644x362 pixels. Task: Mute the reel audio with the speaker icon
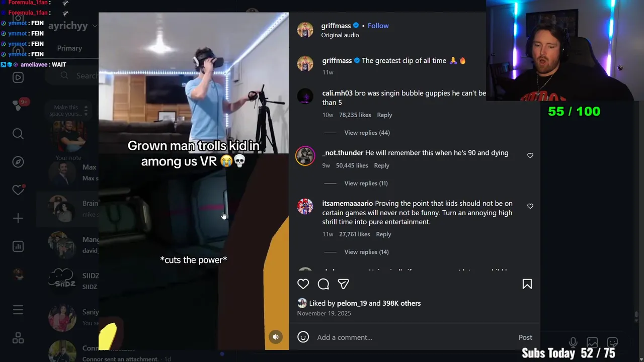click(x=276, y=337)
